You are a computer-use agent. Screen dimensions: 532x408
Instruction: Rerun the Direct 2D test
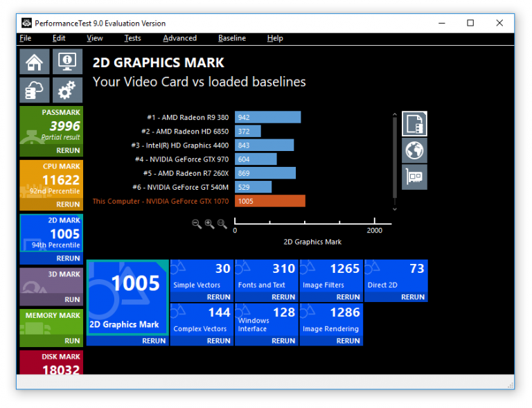(412, 297)
